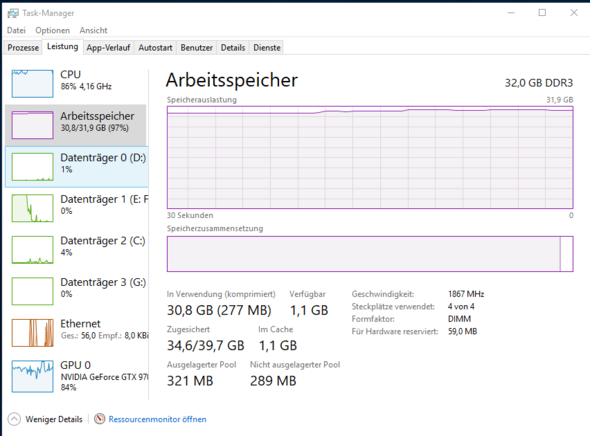Switch to the Autostart tab
590x436 pixels.
click(155, 48)
